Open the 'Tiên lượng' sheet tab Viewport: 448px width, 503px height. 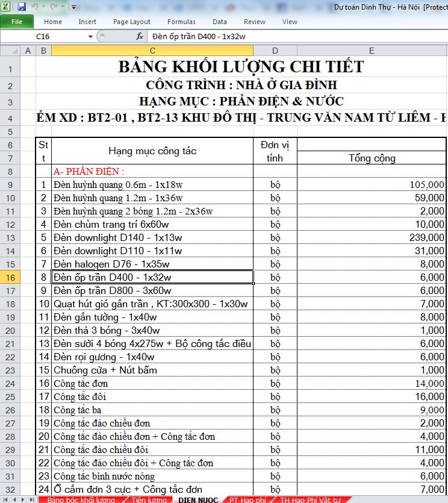coord(149,500)
